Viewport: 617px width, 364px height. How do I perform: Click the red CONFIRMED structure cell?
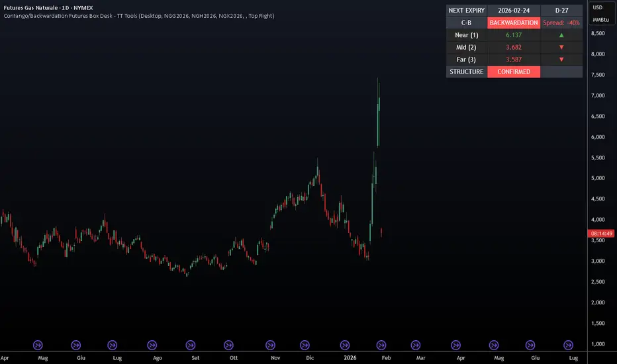(514, 71)
